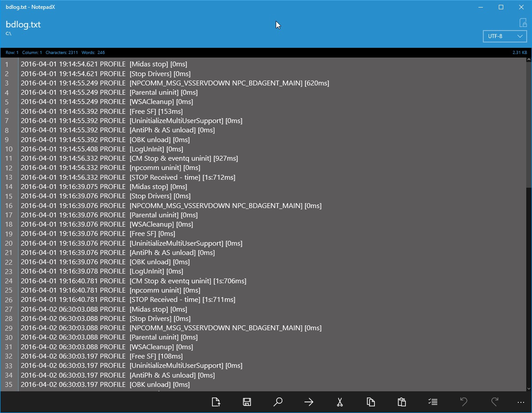
Task: Open the more options ellipsis menu
Action: click(520, 402)
